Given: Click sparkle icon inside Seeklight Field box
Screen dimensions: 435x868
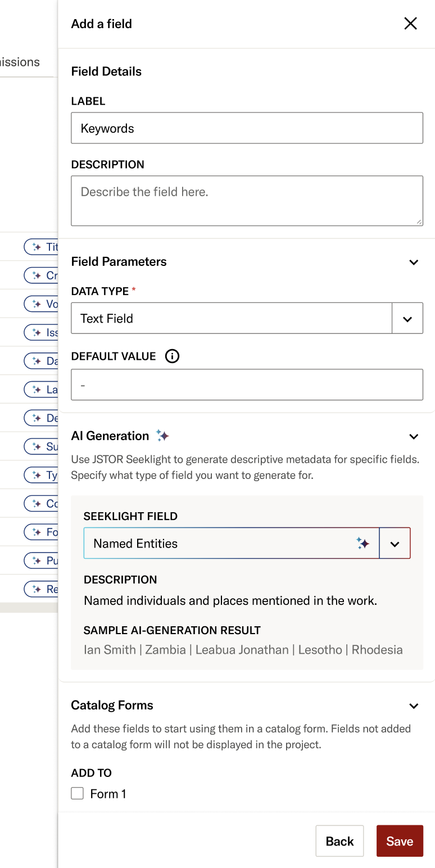Looking at the screenshot, I should tap(363, 543).
